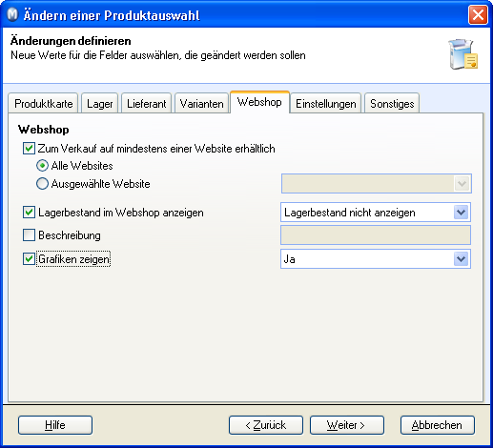Image resolution: width=493 pixels, height=448 pixels.
Task: Toggle the Grafiken zeigen checkbox
Action: pos(29,258)
